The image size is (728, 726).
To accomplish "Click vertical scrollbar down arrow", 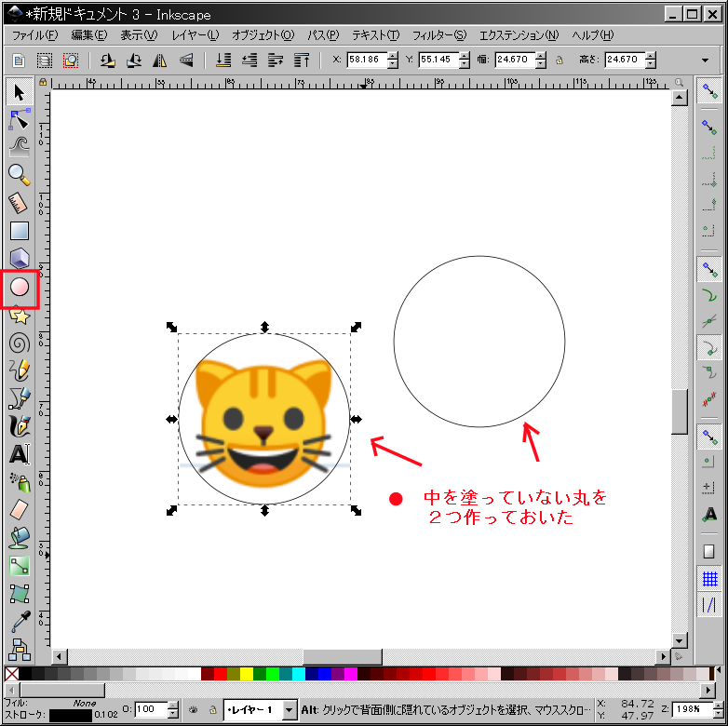I will pos(680,641).
